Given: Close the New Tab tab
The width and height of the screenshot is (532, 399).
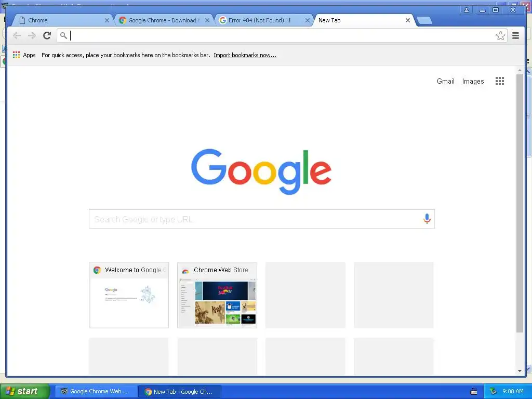Looking at the screenshot, I should tap(408, 20).
